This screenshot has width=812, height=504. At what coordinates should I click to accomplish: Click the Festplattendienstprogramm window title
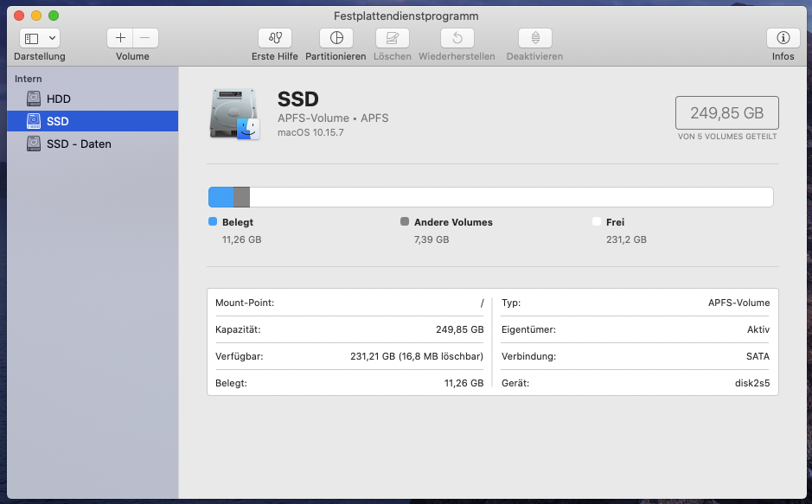point(406,16)
